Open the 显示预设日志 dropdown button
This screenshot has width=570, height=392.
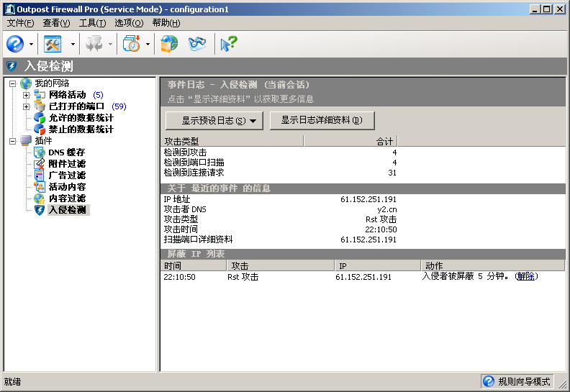(214, 121)
